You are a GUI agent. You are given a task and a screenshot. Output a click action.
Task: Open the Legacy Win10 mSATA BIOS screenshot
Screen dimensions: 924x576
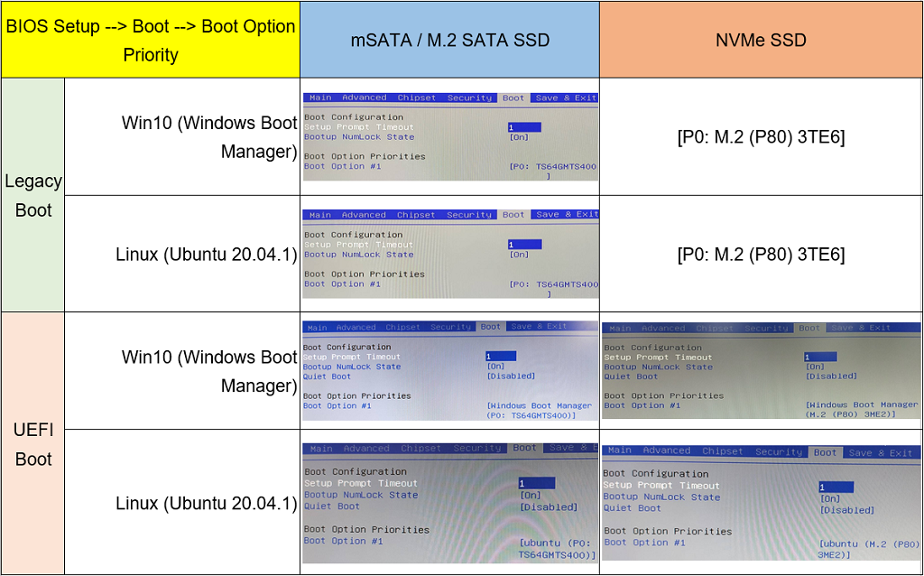(450, 137)
